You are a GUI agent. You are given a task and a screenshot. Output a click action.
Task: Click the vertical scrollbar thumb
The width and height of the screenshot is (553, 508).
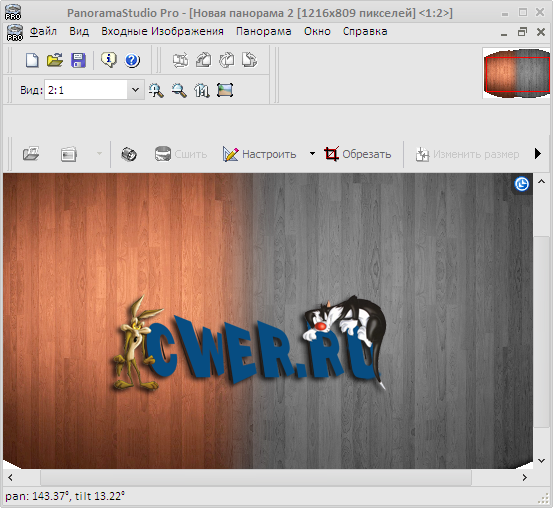(x=541, y=332)
